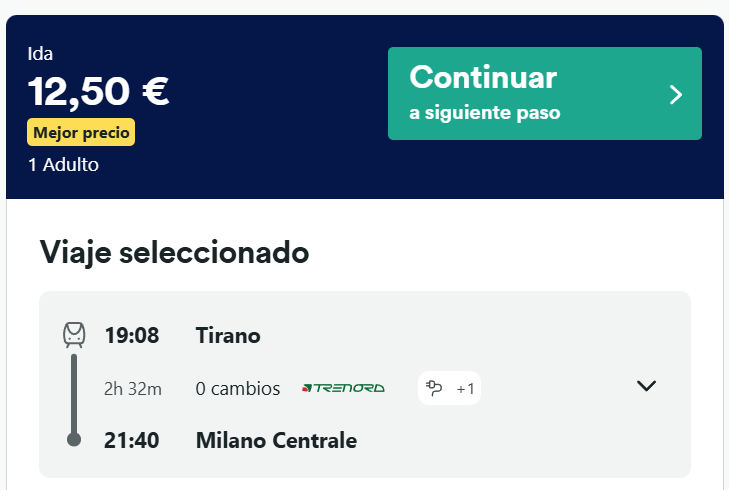Click the Viaje seleccionado heading
The width and height of the screenshot is (729, 490).
[174, 253]
